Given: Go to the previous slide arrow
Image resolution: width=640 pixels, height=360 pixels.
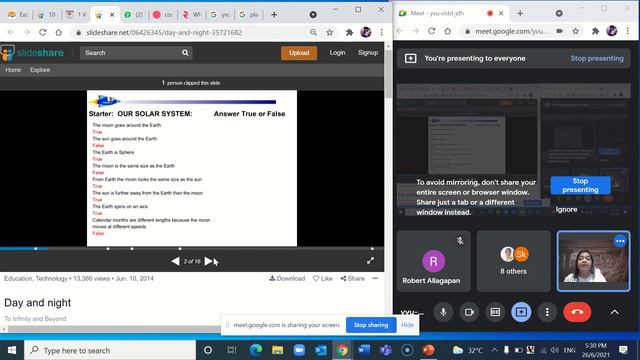Looking at the screenshot, I should [x=176, y=261].
